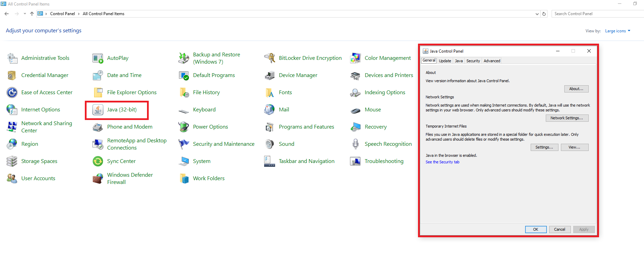Open the Programs and Features icon
Image resolution: width=644 pixels, height=262 pixels.
(270, 127)
